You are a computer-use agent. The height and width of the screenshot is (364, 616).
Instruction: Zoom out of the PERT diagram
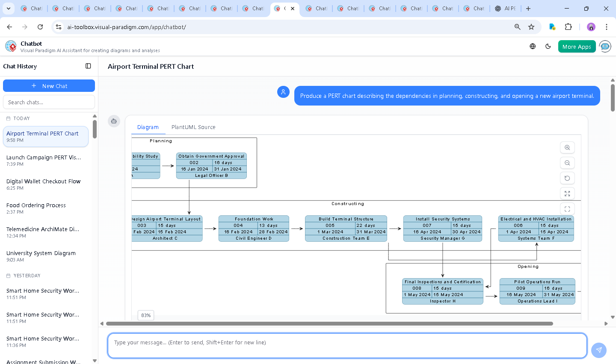(567, 163)
